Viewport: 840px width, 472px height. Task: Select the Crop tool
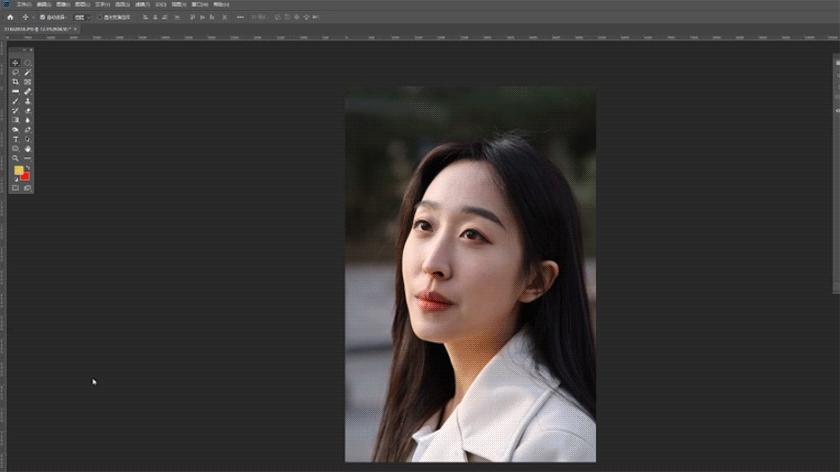[15, 82]
